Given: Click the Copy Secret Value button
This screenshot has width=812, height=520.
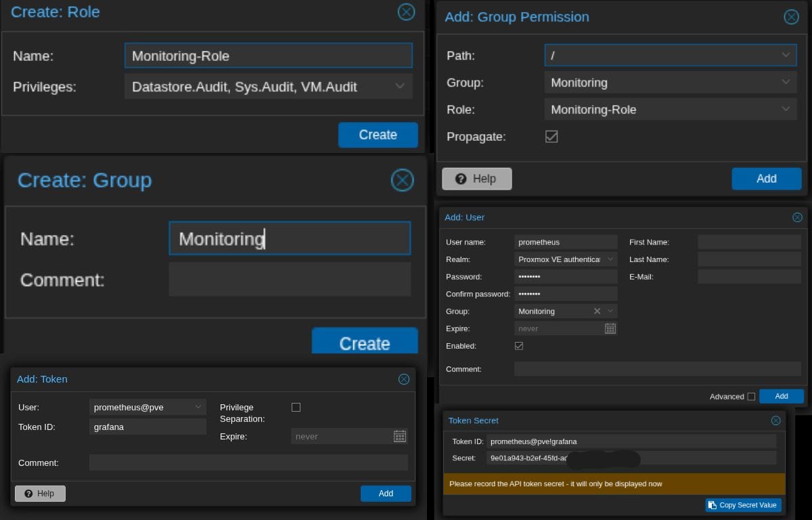Looking at the screenshot, I should click(743, 505).
